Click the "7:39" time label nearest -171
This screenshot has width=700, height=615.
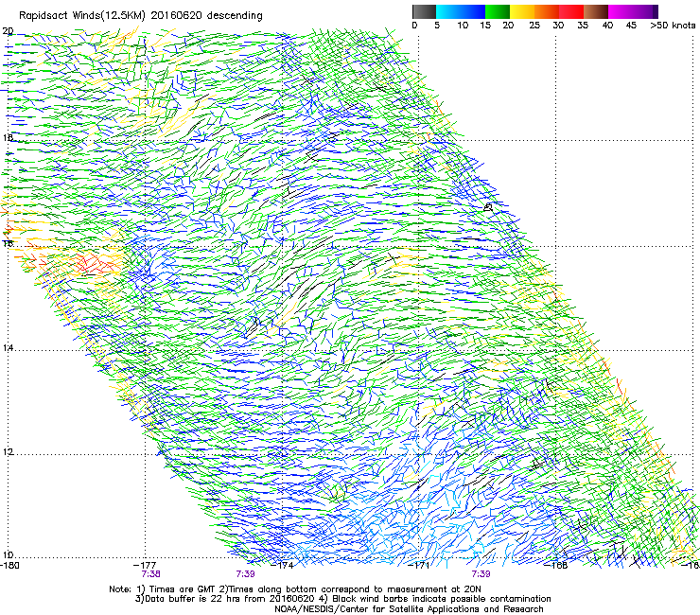coord(481,574)
